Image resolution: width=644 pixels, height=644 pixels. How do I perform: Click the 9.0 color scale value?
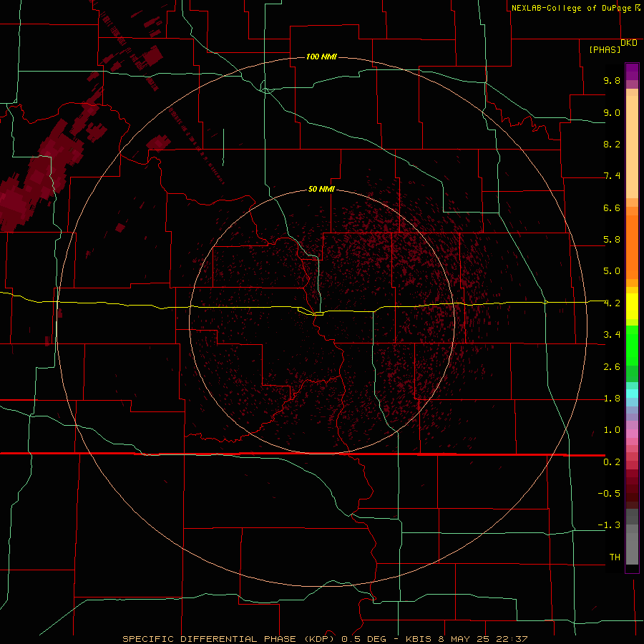tap(612, 112)
